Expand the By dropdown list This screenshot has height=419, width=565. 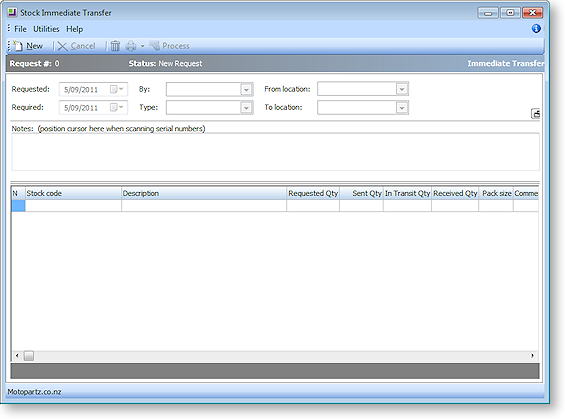[x=246, y=89]
